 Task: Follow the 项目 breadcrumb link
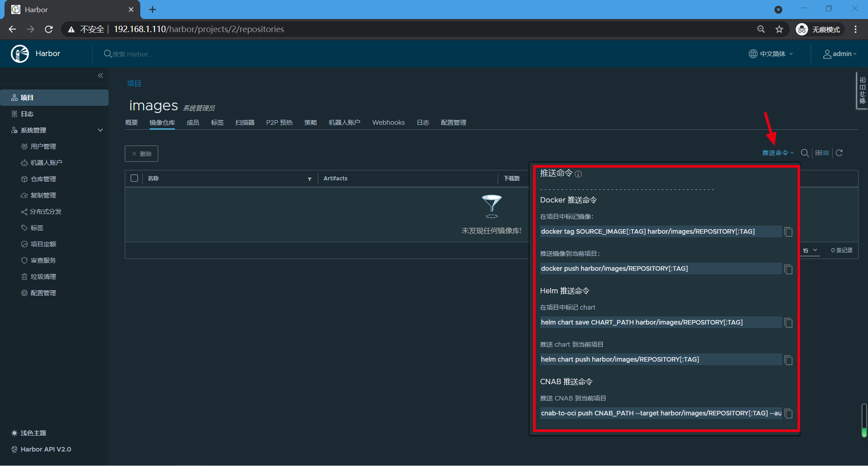134,83
